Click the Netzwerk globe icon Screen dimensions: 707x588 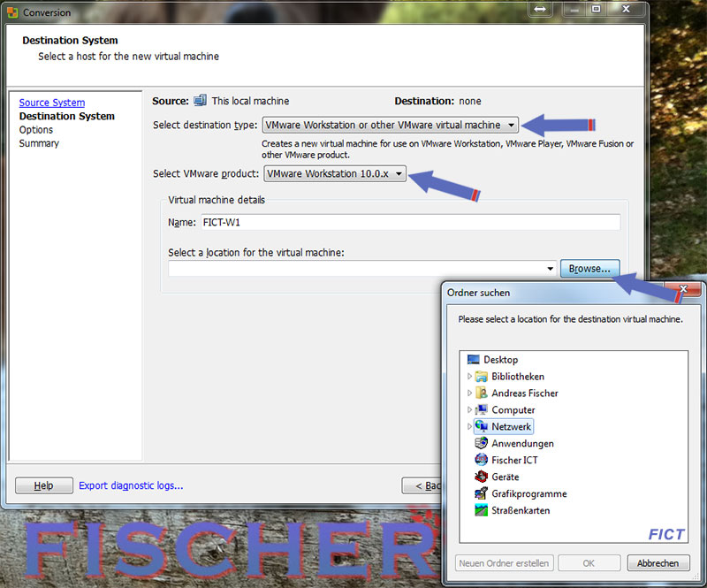click(482, 426)
